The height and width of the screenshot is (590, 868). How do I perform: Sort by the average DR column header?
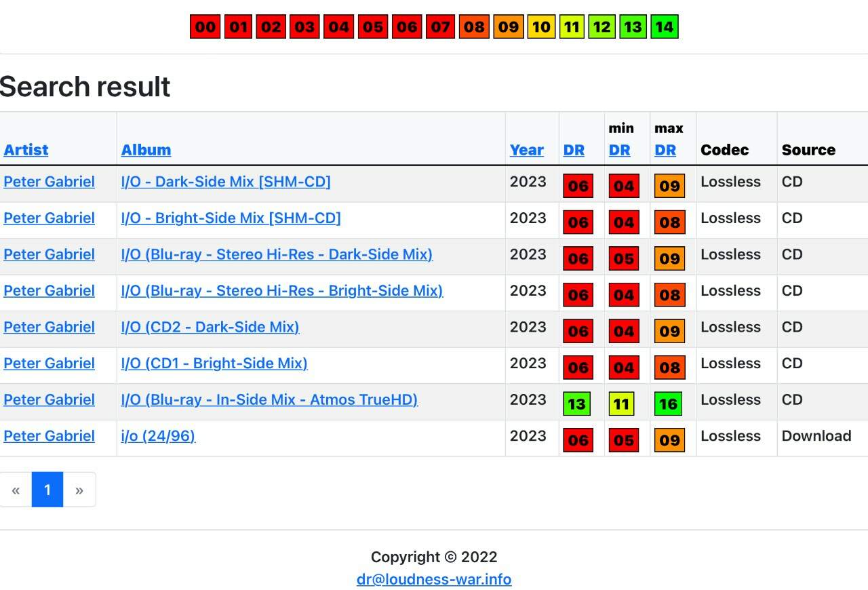574,150
